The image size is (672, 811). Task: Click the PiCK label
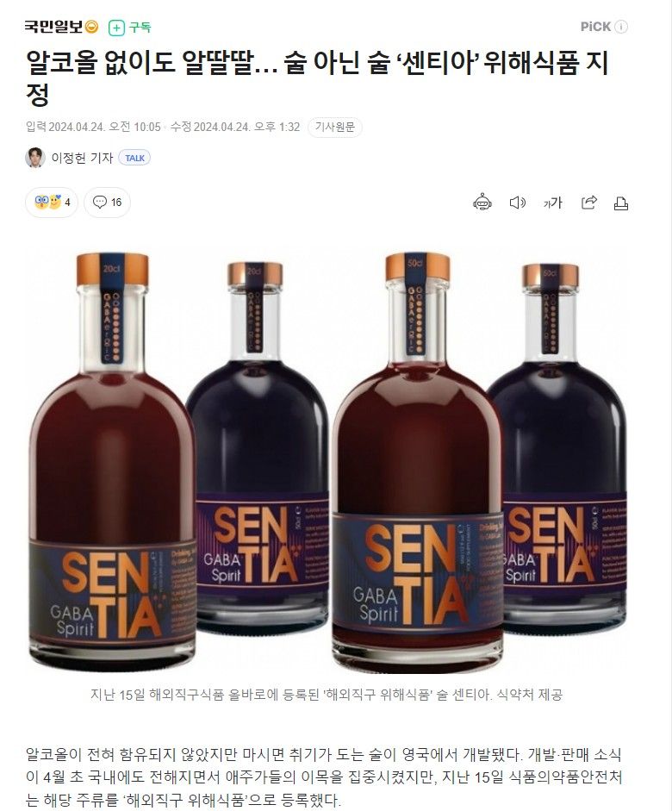click(595, 27)
